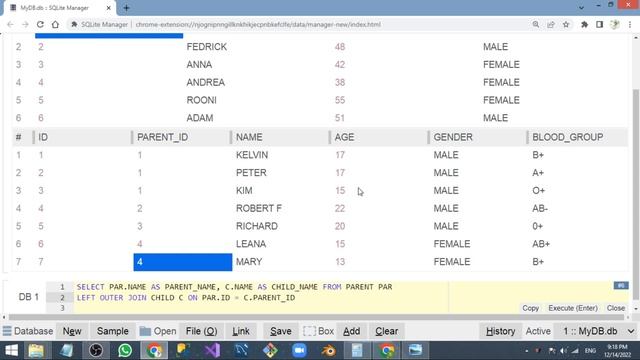Select the MARY name cell
The height and width of the screenshot is (360, 640).
pyautogui.click(x=249, y=262)
